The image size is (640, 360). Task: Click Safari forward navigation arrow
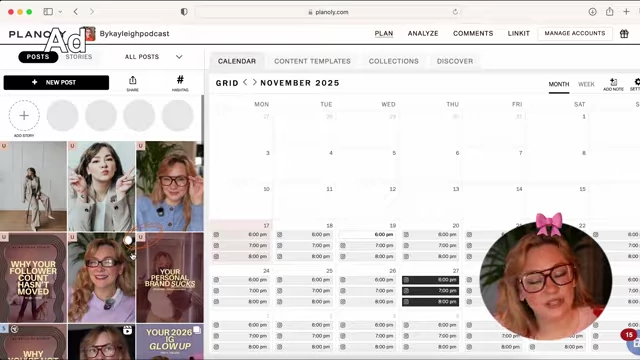(91, 12)
